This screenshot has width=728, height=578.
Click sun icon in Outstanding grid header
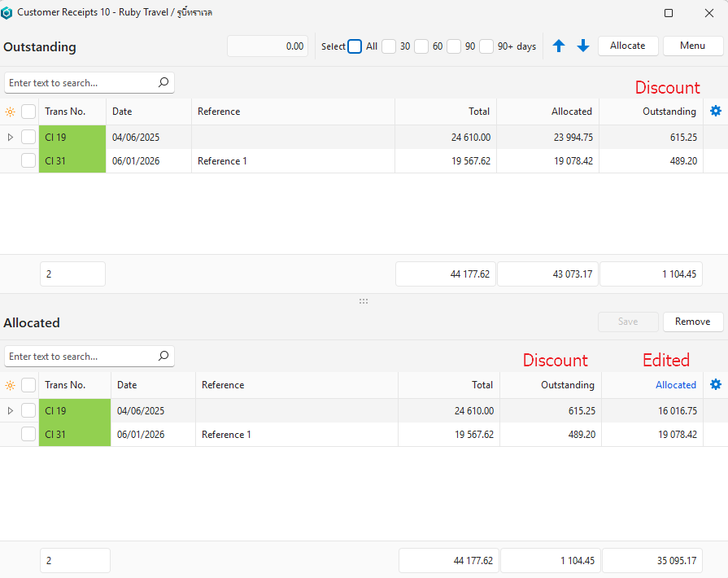10,112
